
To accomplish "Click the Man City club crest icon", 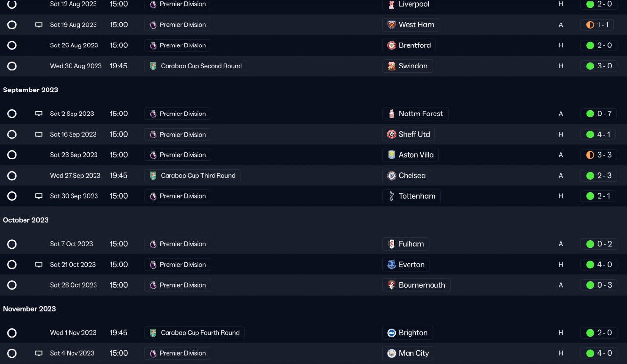I will point(391,353).
